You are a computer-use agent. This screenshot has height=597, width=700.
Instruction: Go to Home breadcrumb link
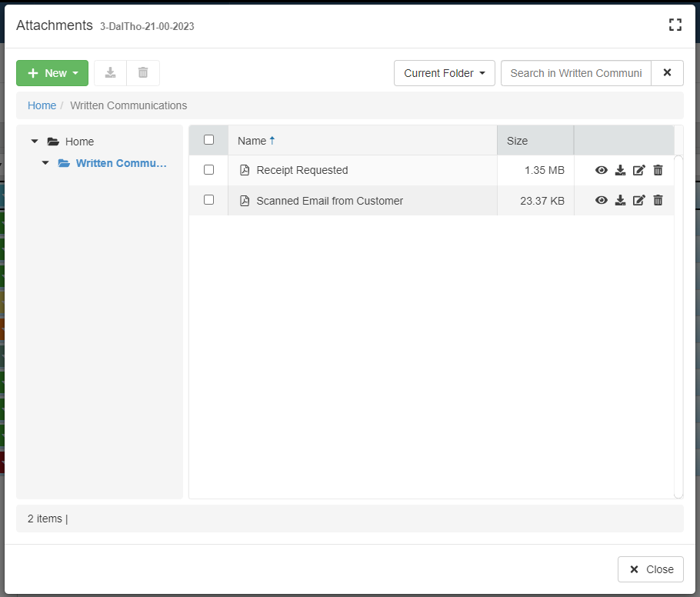(x=42, y=105)
